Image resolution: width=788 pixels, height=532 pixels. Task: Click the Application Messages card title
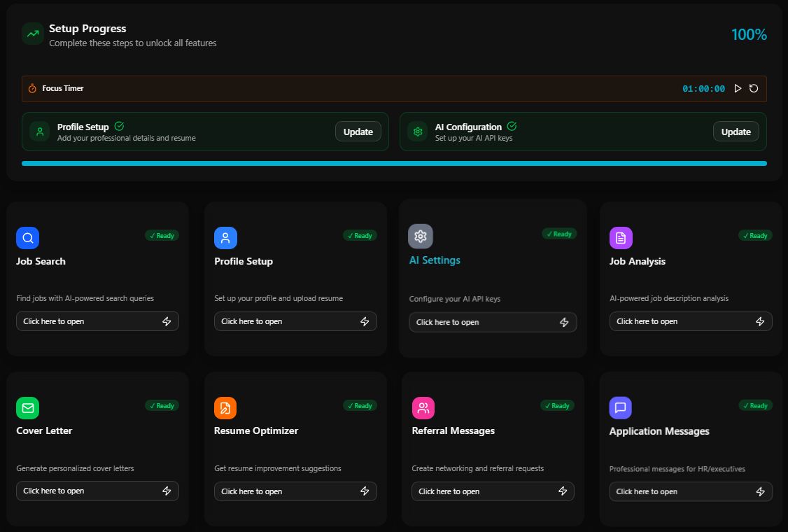point(659,431)
